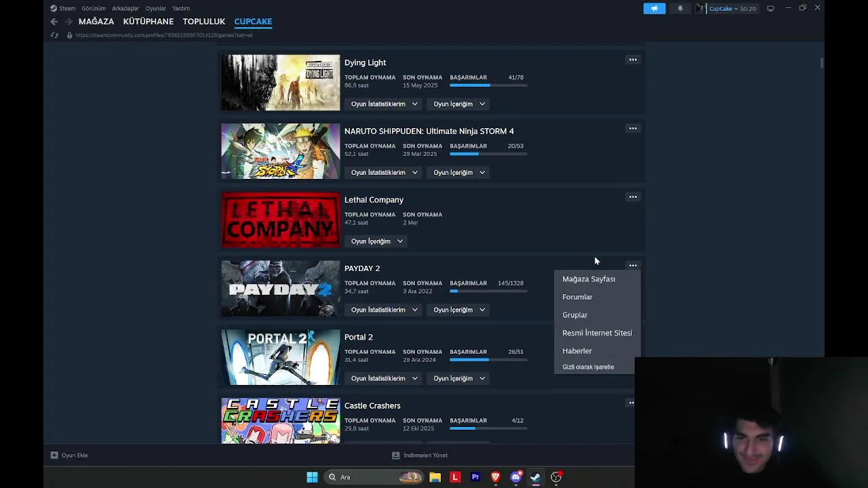The image size is (868, 488).
Task: Open the three-dot menu for NARUTO SHIPPUDEN
Action: pyautogui.click(x=633, y=128)
